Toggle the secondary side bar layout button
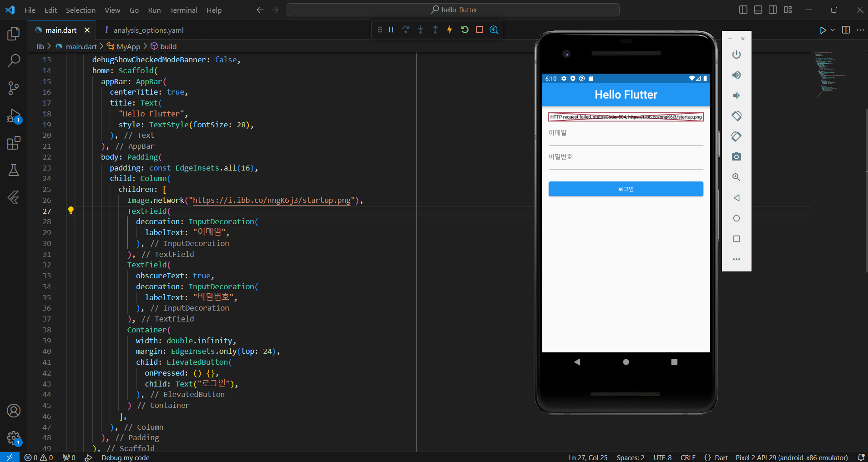The width and height of the screenshot is (868, 462). (x=773, y=10)
